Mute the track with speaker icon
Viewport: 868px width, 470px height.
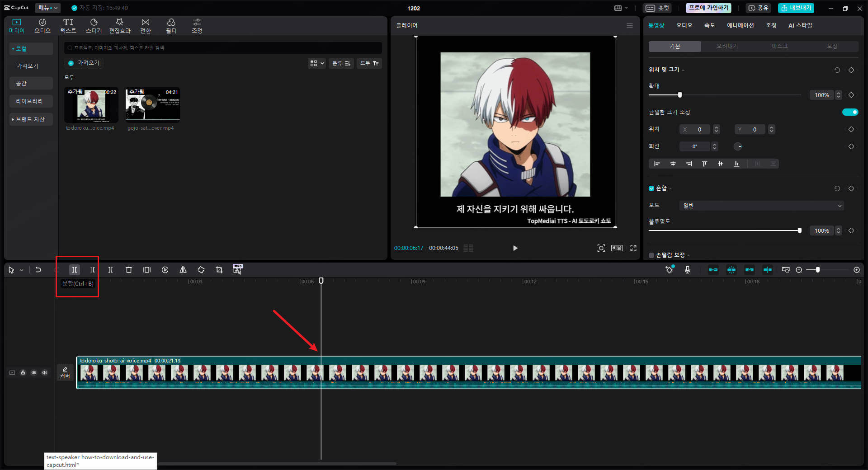[x=45, y=373]
